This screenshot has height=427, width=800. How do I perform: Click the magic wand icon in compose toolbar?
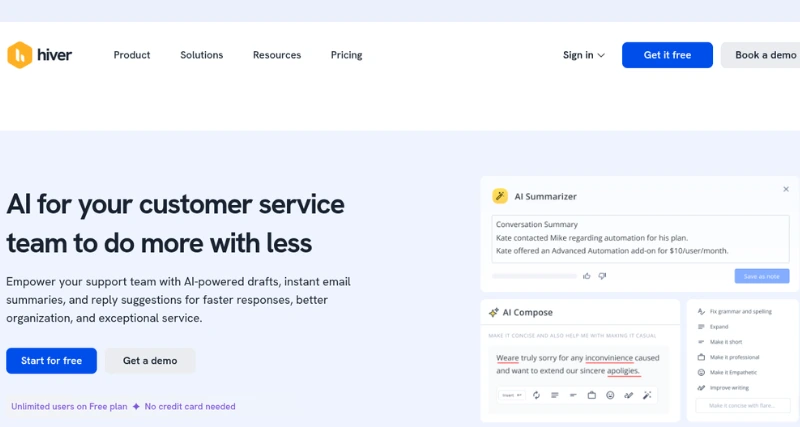(x=647, y=395)
